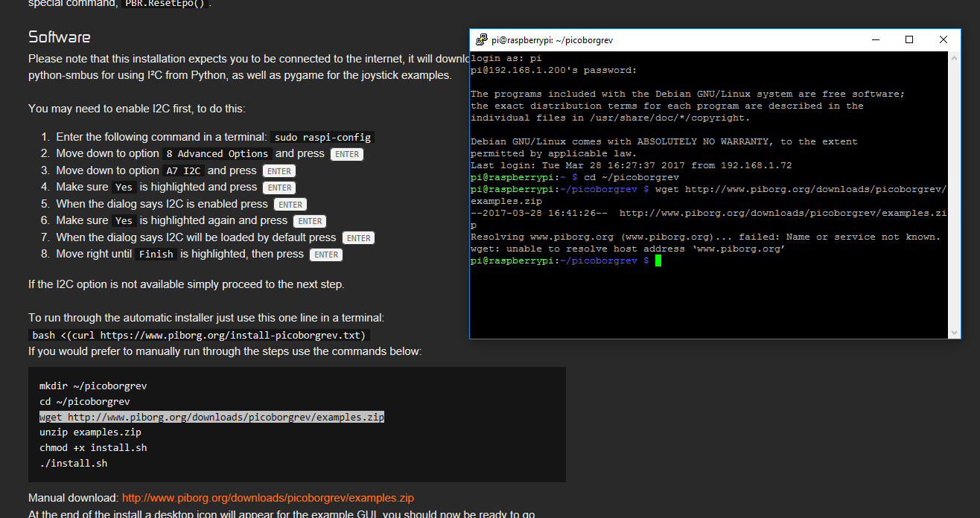This screenshot has height=518, width=980.
Task: Click the terminal scrollbar up arrow
Action: (x=954, y=59)
